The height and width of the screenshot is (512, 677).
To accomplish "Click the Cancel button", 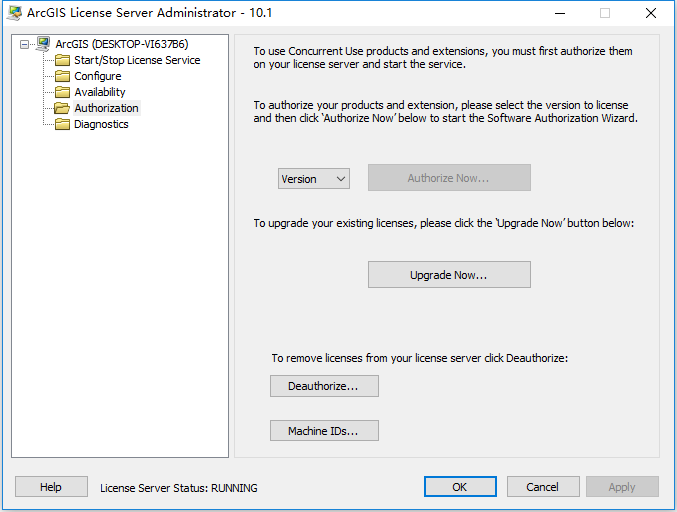I will (x=543, y=487).
